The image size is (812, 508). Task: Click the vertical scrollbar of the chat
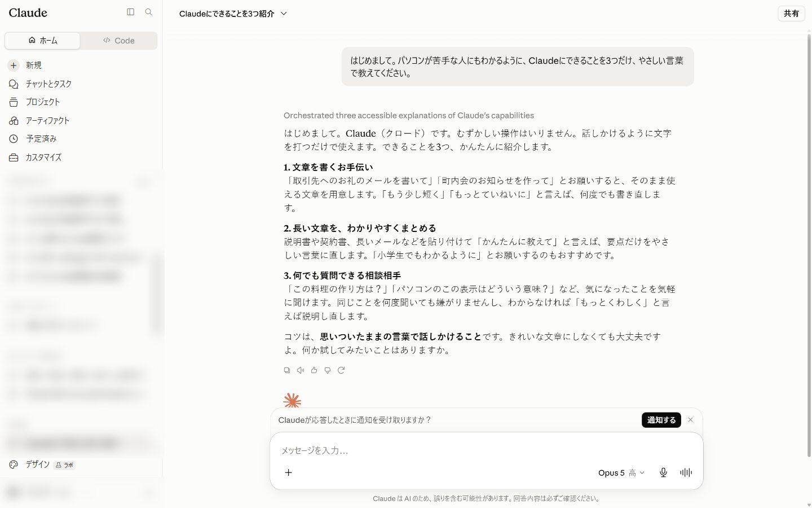click(x=809, y=246)
